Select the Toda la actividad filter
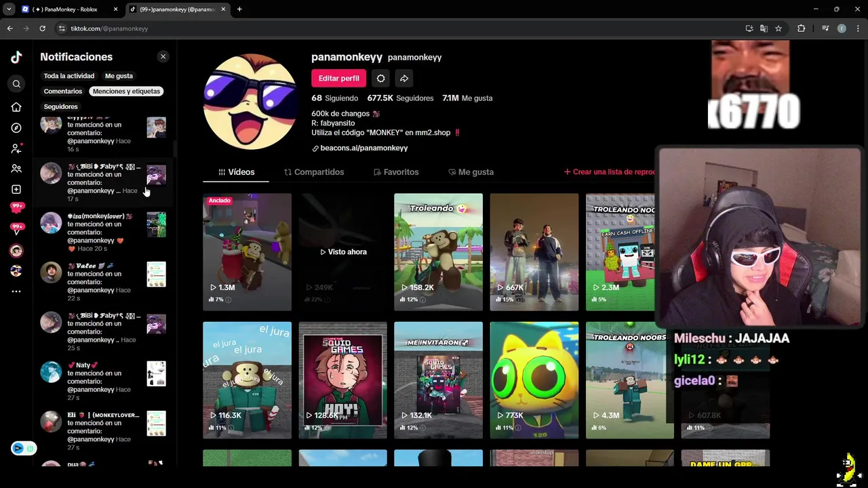Screen dimensions: 868x488 pos(69,76)
